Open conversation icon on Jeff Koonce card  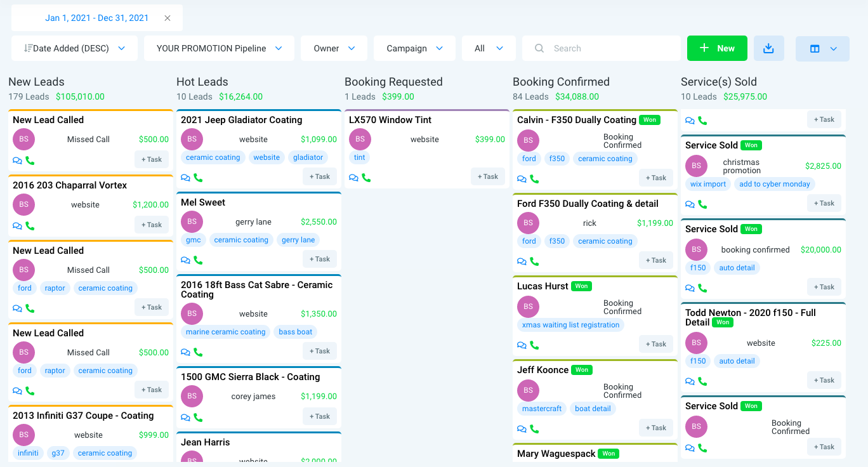point(522,429)
